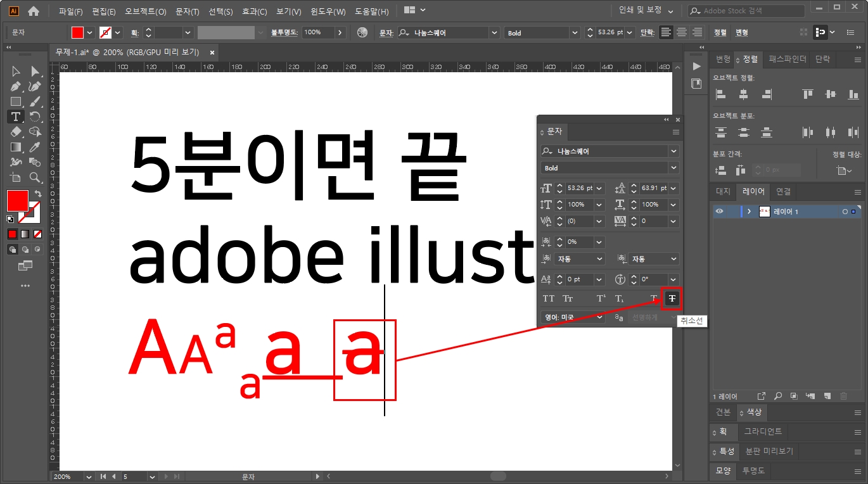Select the Artboard tool
This screenshot has height=484, width=868.
[x=16, y=177]
